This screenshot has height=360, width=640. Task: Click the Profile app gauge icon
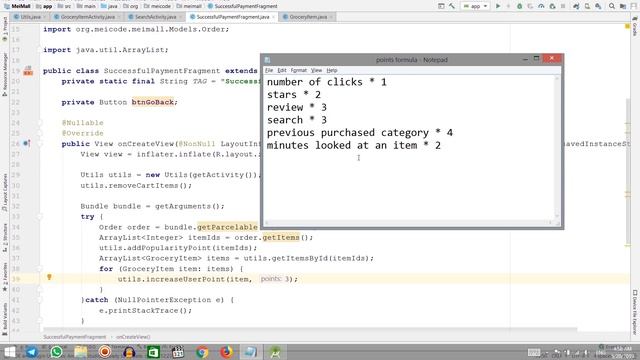[541, 6]
